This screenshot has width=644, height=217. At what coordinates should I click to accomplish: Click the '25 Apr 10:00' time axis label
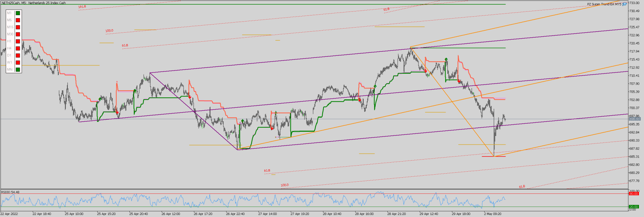point(74,214)
